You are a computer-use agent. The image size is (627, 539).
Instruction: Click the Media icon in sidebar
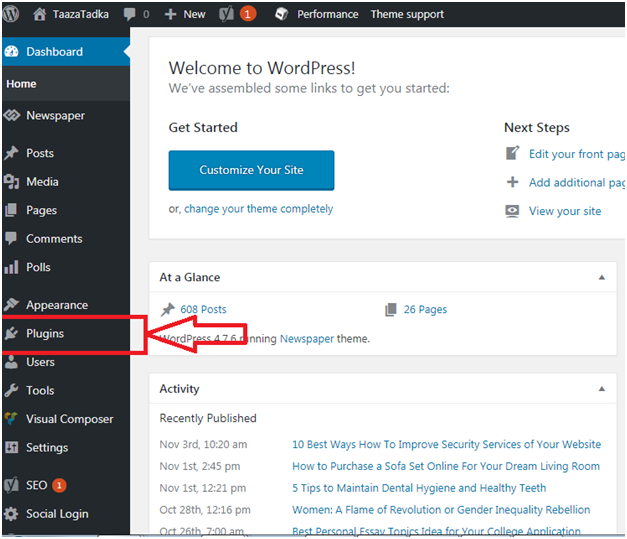point(12,182)
